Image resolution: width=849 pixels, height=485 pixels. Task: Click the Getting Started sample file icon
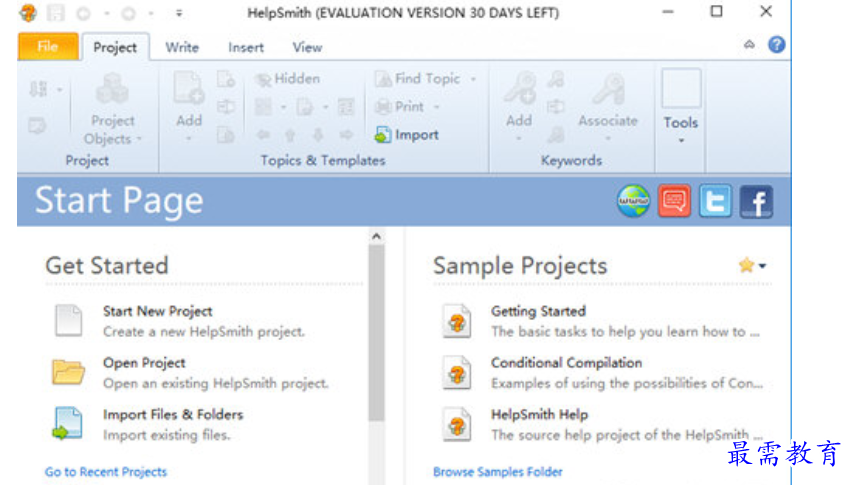tap(456, 321)
